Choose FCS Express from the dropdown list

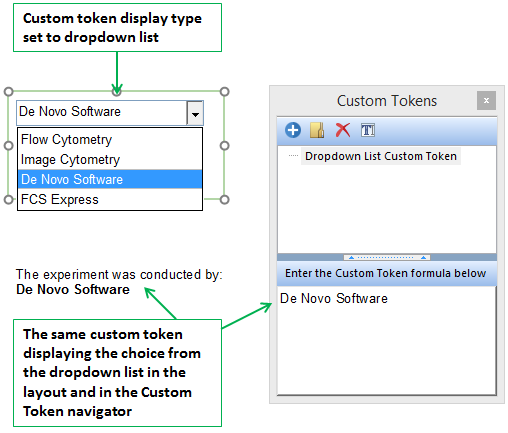point(110,199)
